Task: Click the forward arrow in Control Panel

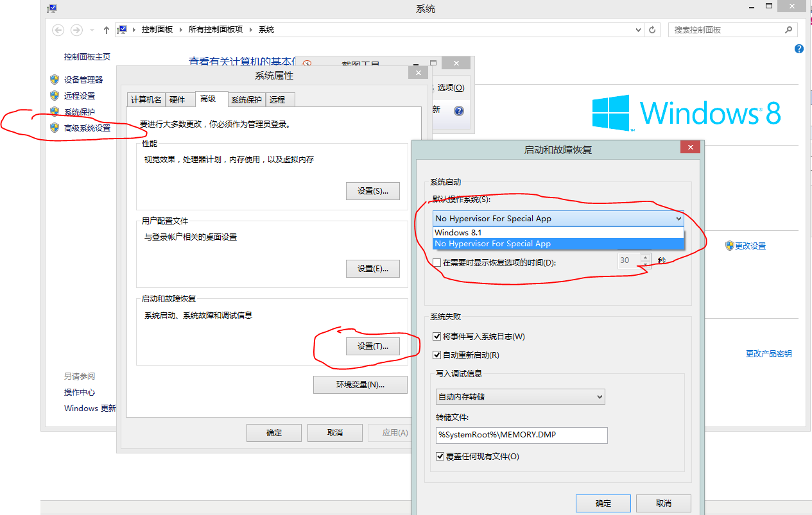Action: pyautogui.click(x=76, y=30)
